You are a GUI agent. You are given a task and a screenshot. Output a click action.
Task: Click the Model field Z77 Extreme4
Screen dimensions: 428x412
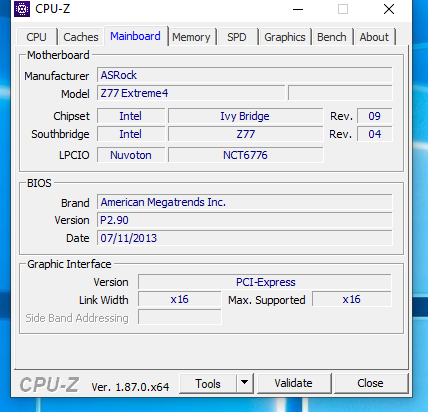point(191,93)
